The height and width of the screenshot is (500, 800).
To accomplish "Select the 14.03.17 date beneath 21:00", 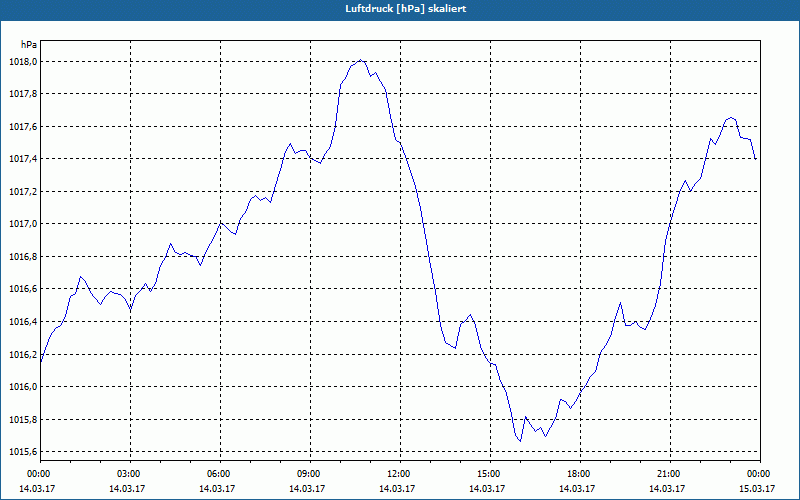I will [667, 489].
